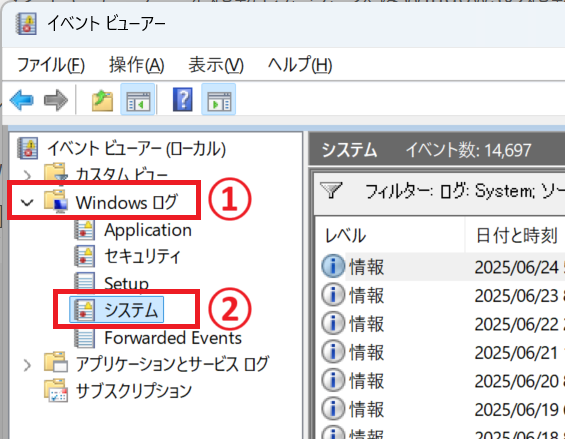
Task: Click the 2025/06/23 date cell
Action: pos(516,296)
